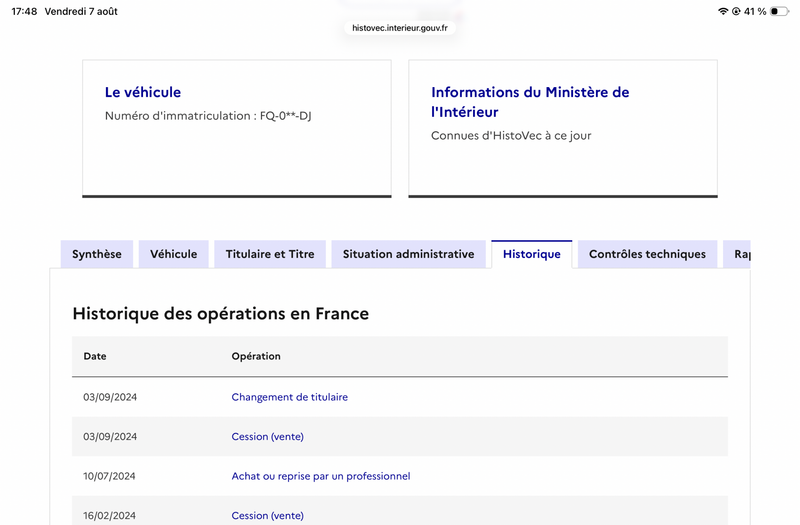Tap the Vendredi 7 août date
Viewport: 800px width, 525px height.
coord(81,11)
